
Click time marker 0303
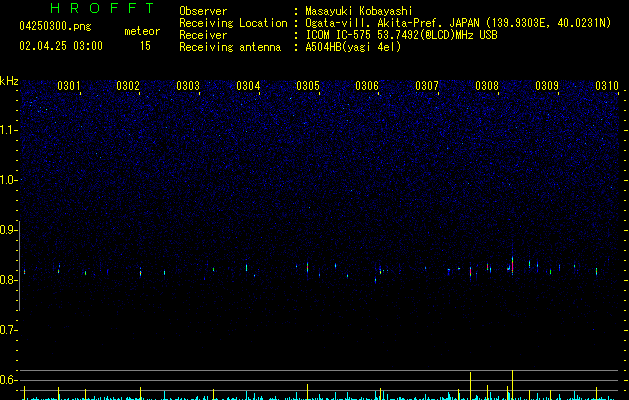tap(188, 86)
